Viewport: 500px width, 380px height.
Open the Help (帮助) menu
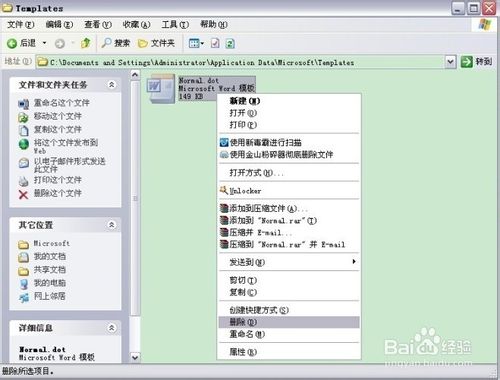[x=214, y=25]
